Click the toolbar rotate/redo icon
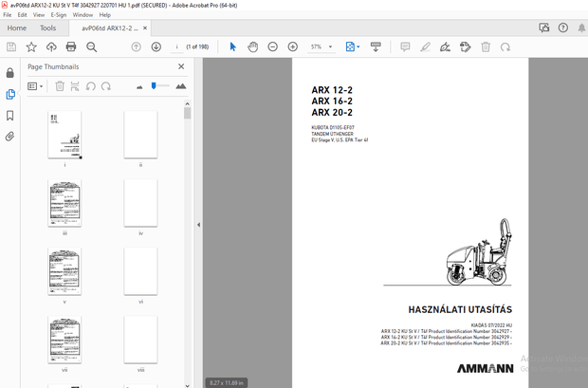This screenshot has width=588, height=388. (505, 46)
